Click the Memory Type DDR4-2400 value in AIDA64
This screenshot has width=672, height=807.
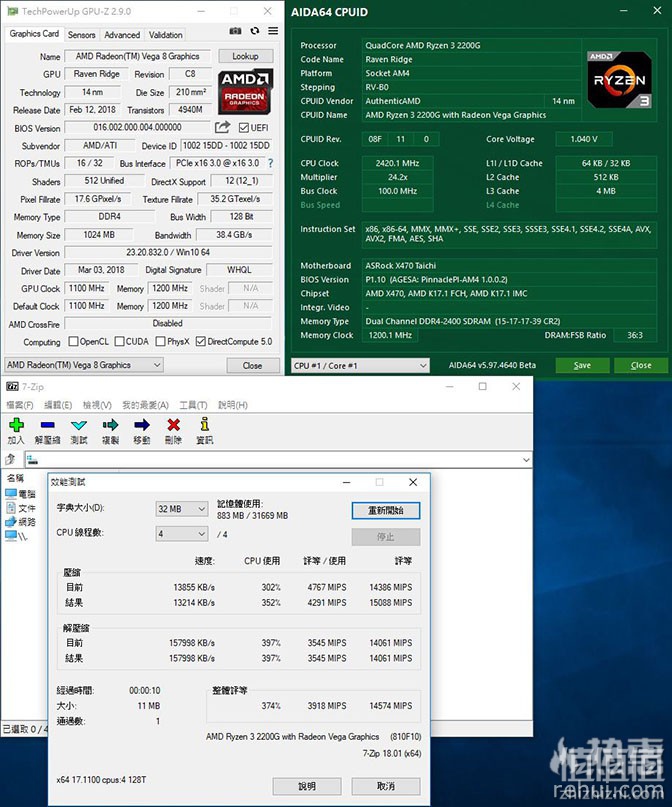[x=463, y=321]
